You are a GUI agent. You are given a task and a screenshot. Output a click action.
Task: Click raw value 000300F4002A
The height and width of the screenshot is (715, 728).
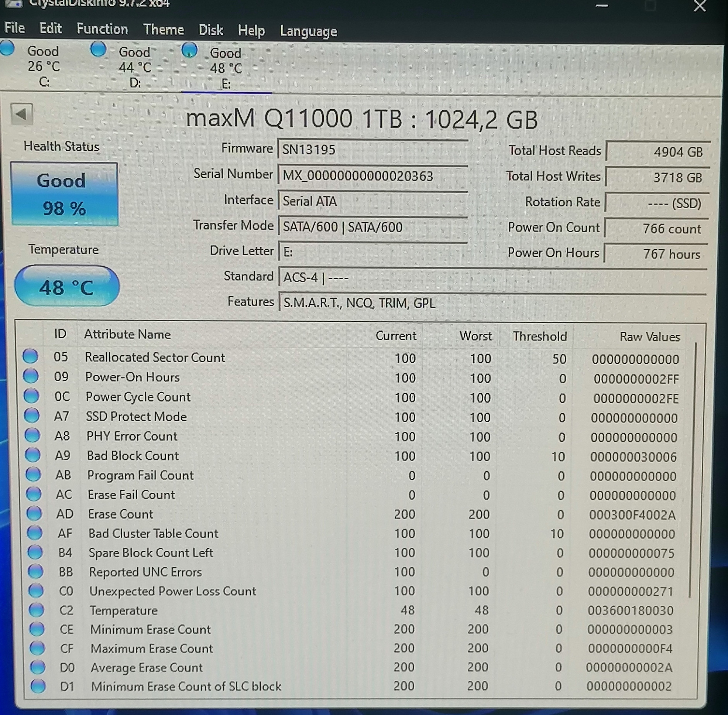(632, 515)
